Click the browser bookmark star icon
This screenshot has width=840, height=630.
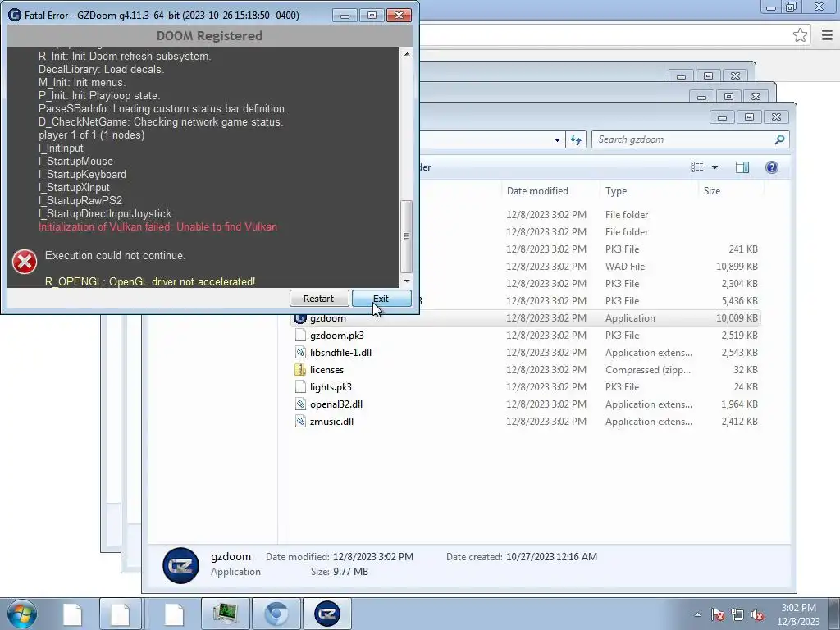(x=801, y=35)
